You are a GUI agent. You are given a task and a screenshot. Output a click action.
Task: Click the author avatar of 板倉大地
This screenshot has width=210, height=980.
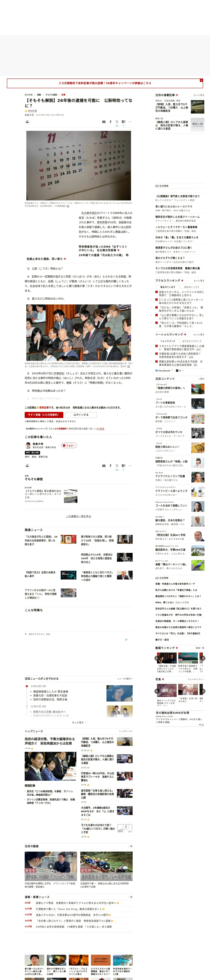pyautogui.click(x=28, y=445)
